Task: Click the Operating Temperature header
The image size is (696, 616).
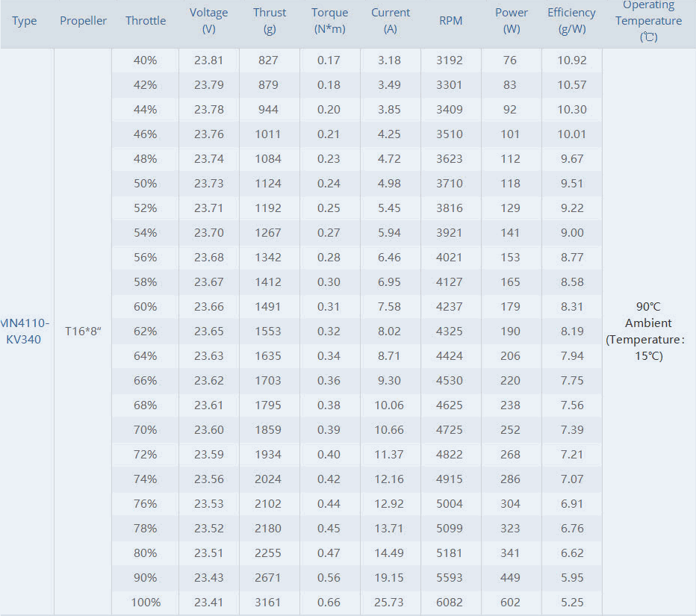Action: (x=648, y=21)
